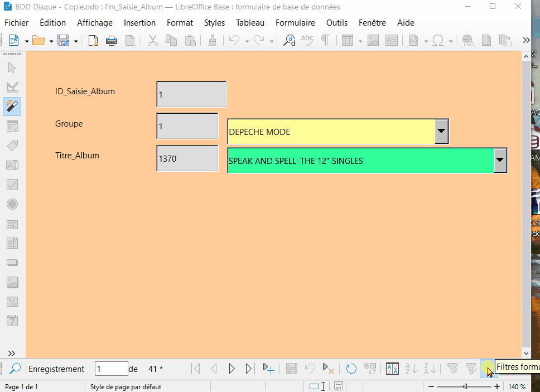540x392 pixels.
Task: Open the Formulaire menu
Action: 295,23
